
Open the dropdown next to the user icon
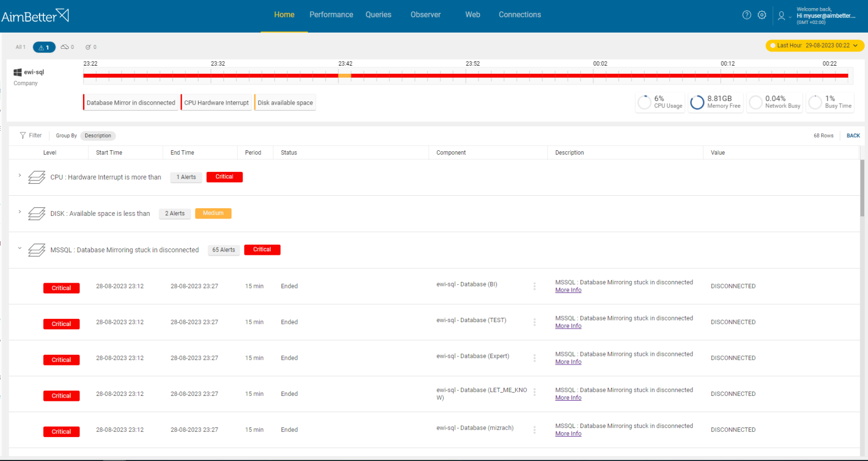pos(790,17)
